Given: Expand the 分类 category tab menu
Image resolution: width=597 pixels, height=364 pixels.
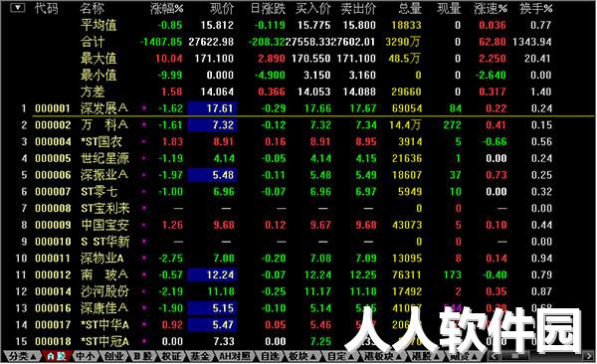Looking at the screenshot, I should 22,356.
